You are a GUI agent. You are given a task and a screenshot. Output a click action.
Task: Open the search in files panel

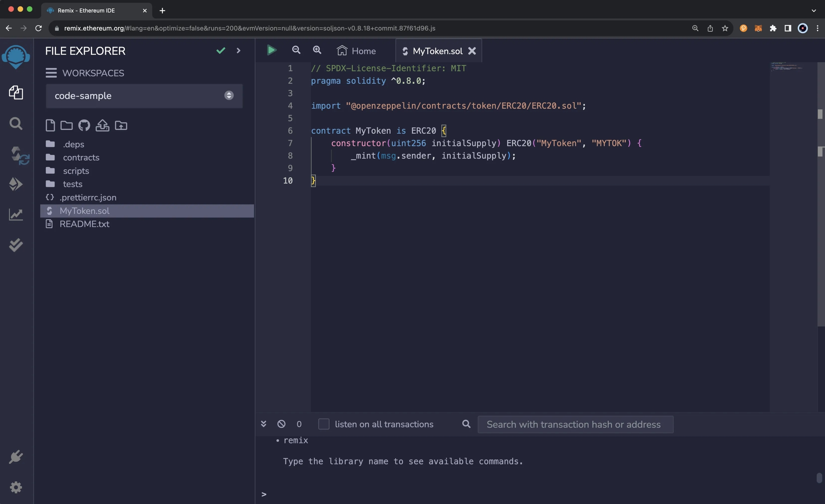coord(16,123)
